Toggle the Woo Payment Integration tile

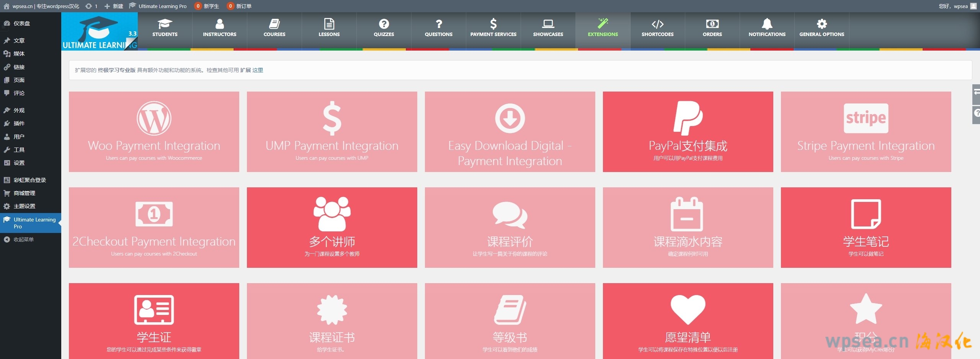pyautogui.click(x=154, y=131)
